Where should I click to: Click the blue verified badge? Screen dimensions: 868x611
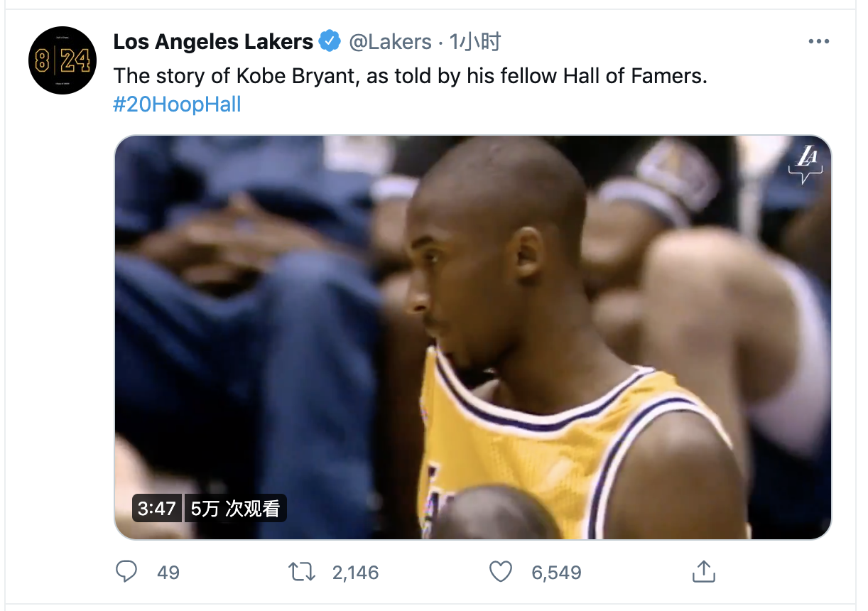(x=330, y=42)
